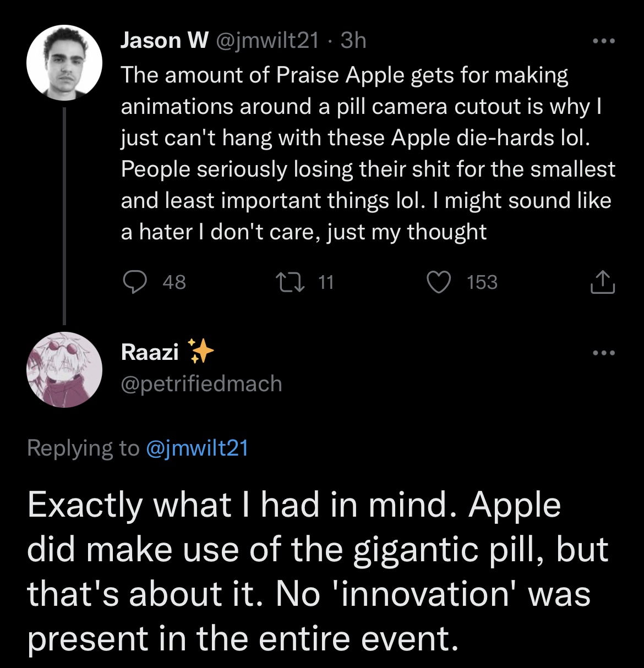The width and height of the screenshot is (644, 668).
Task: Open Raazi's anime profile avatar
Action: [x=64, y=370]
